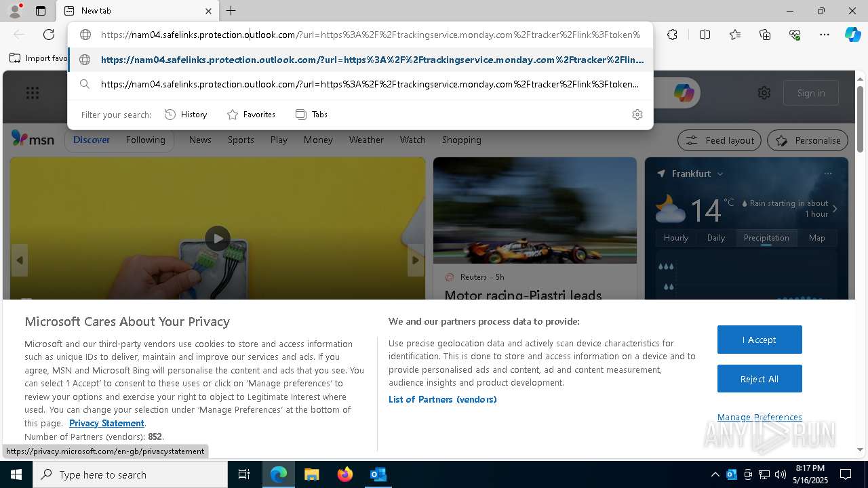
Task: Open the Sports section
Action: tap(241, 140)
